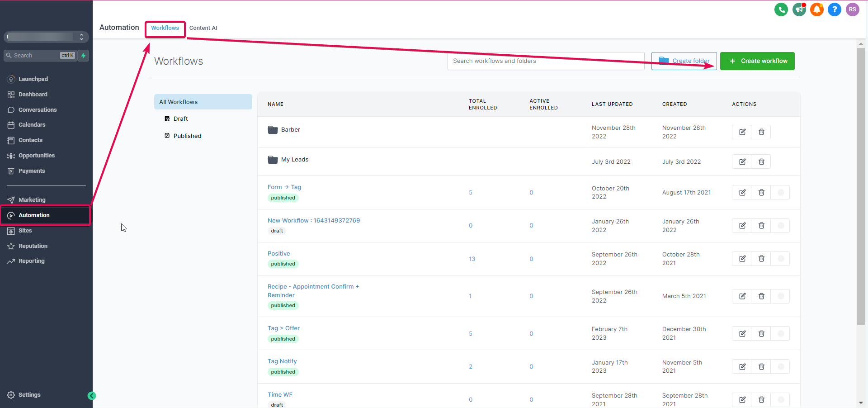Screen dimensions: 868x408
Task: Open the orange notifications bell
Action: (x=816, y=9)
